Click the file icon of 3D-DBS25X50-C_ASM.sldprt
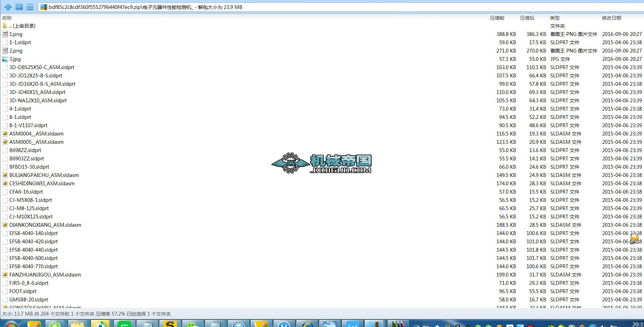 5,67
